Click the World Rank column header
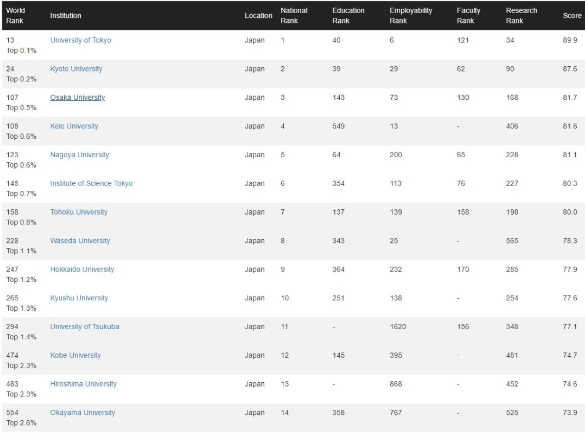 click(15, 16)
